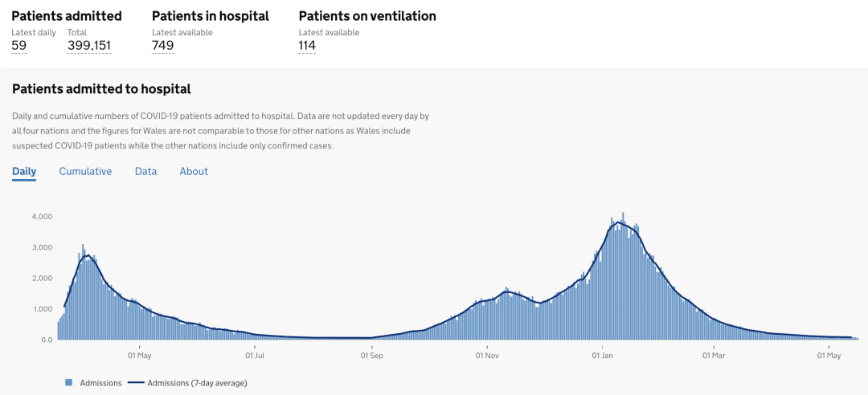Switch to the Cumulative tab
Image resolution: width=868 pixels, height=395 pixels.
85,172
